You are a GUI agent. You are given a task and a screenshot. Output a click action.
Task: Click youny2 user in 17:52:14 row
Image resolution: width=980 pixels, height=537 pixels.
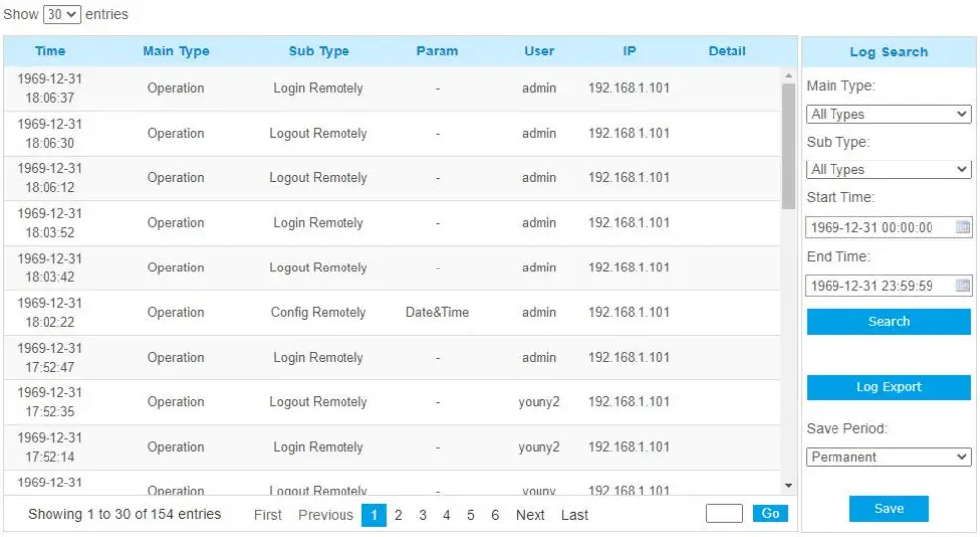point(539,447)
